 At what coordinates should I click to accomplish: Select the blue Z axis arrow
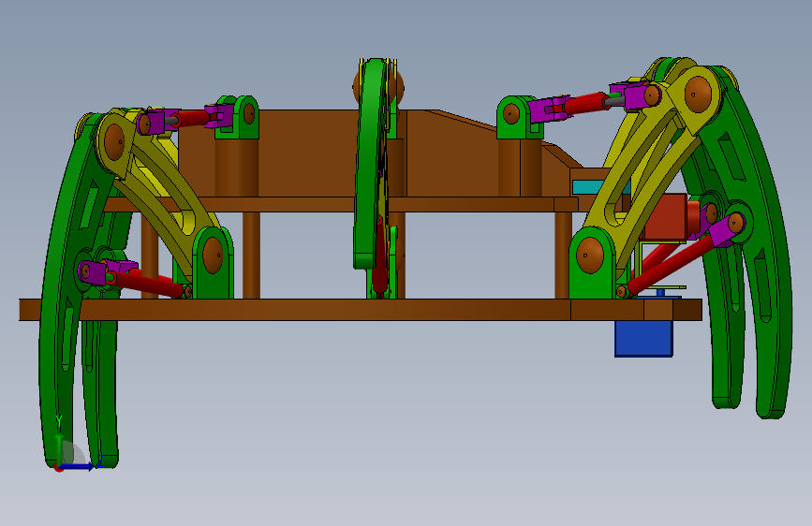pyautogui.click(x=78, y=466)
